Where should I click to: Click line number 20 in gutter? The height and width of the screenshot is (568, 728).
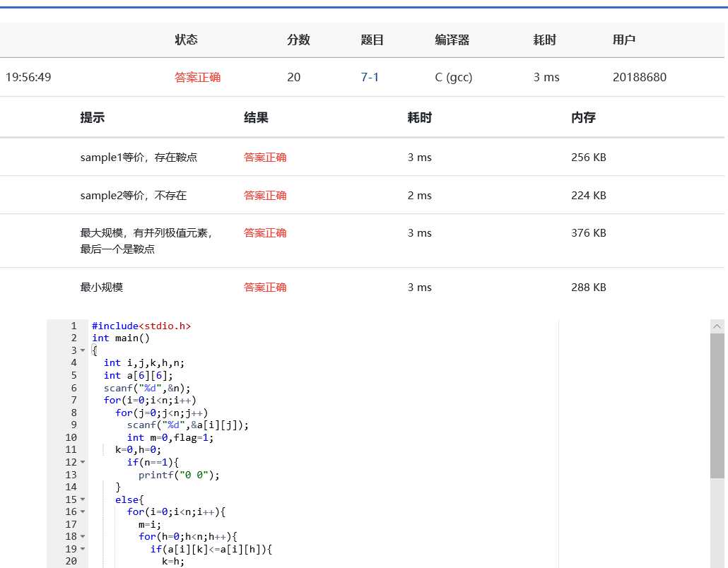71,562
